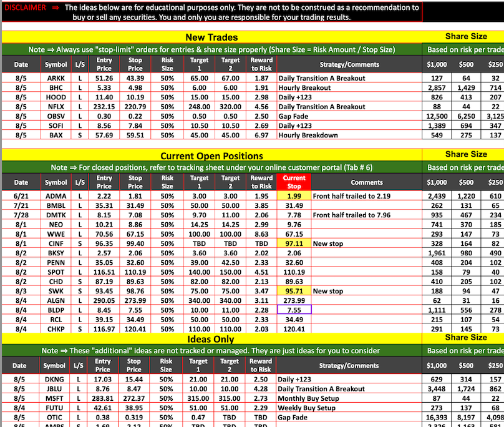Click the 12,500 share size cell for OBSV
This screenshot has height=427, width=504.
[x=440, y=116]
